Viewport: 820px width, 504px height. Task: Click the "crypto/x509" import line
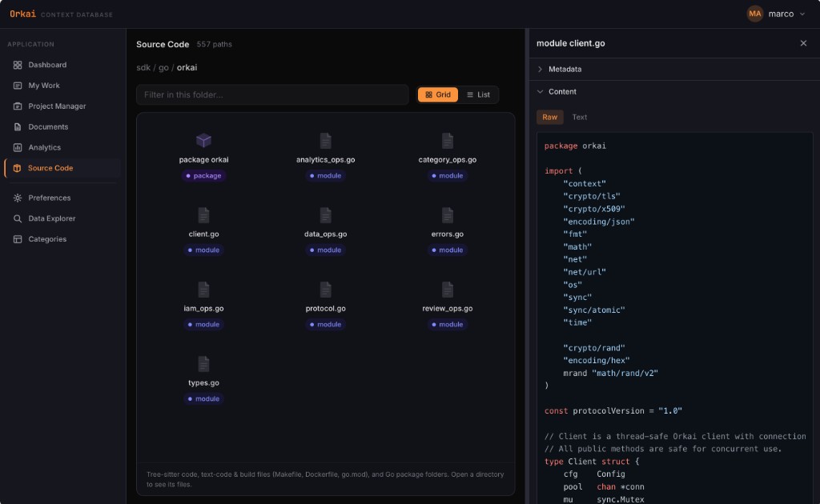(x=594, y=209)
